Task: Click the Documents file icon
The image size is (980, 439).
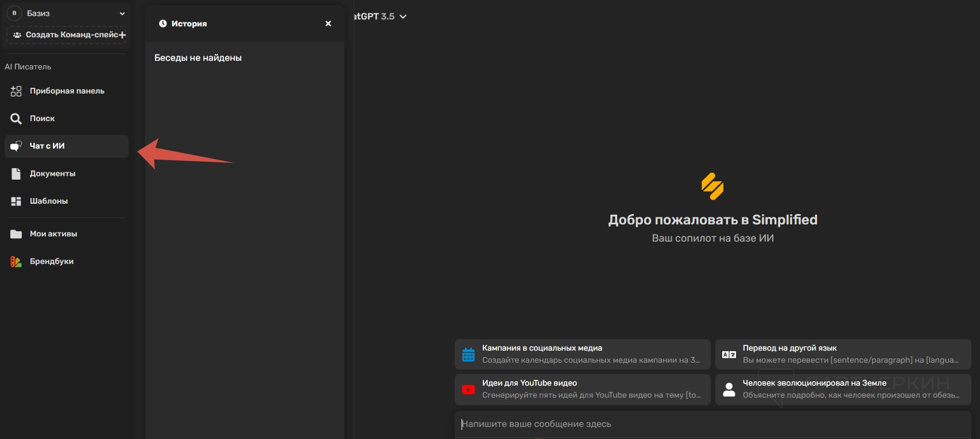Action: point(16,174)
